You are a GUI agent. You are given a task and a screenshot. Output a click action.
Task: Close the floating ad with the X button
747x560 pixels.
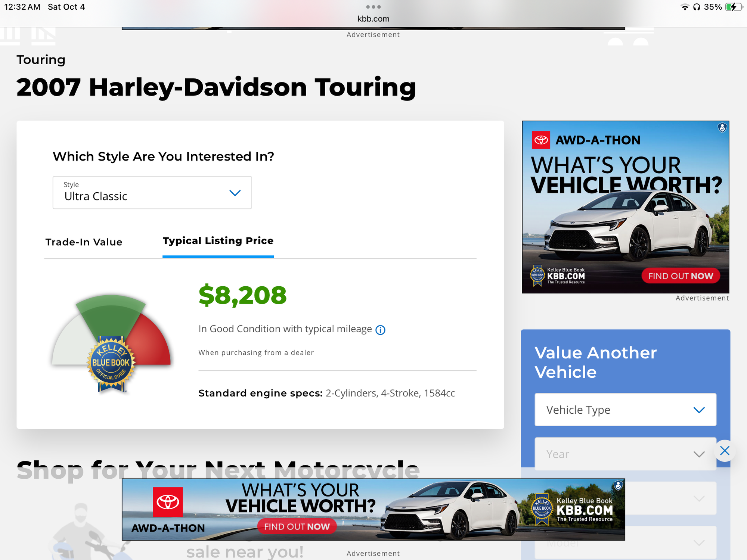coord(725,451)
